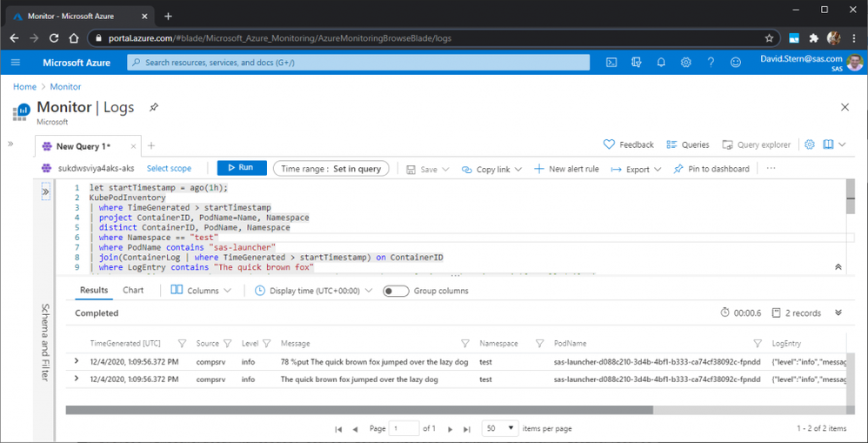Filter the Level column
The width and height of the screenshot is (868, 443).
pyautogui.click(x=266, y=343)
